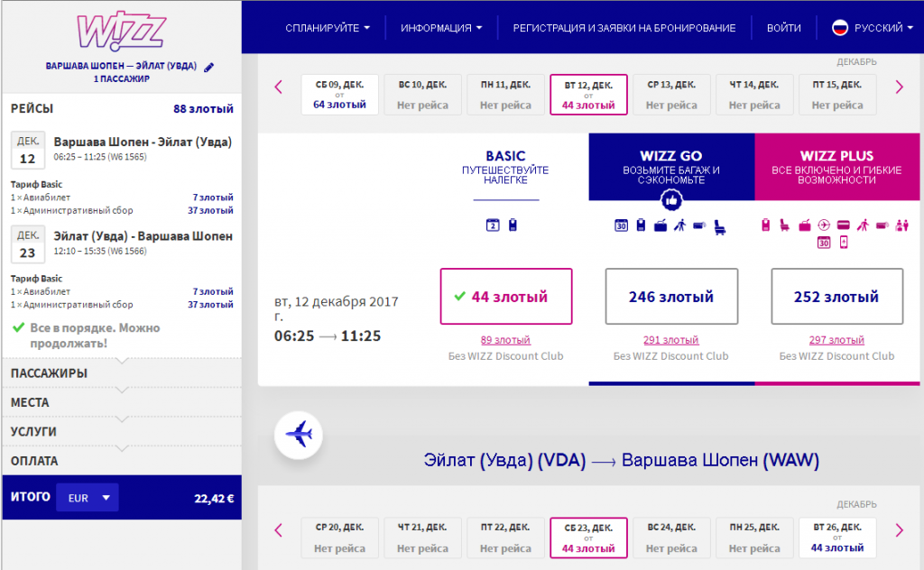924x570 pixels.
Task: Click WIZZ PLUS credit card refund icon
Action: point(844,225)
